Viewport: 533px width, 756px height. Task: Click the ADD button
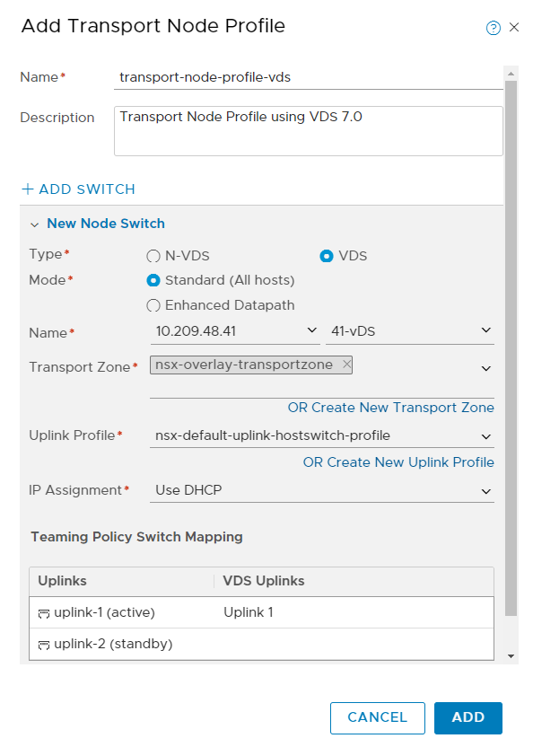coord(467,718)
